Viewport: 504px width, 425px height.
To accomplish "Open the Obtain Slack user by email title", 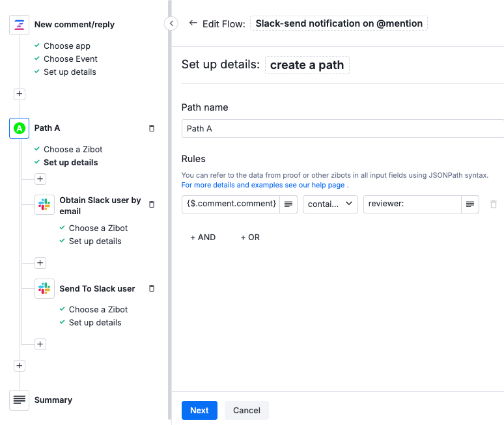I will pos(100,206).
